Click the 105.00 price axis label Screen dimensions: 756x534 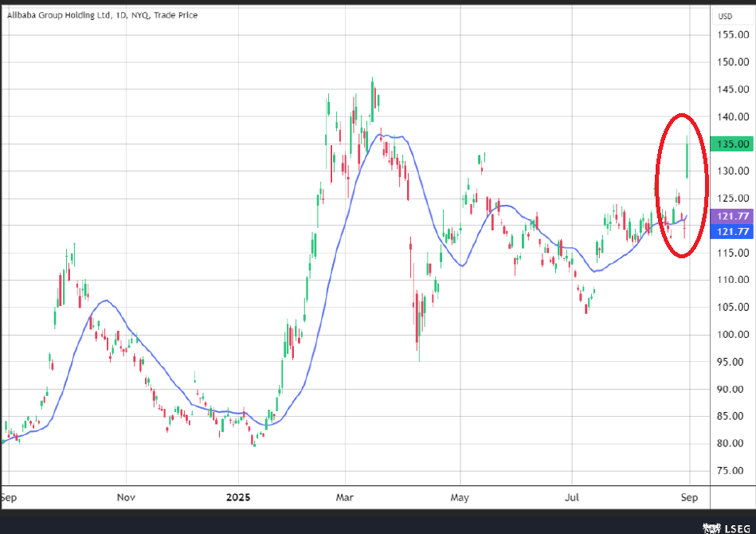733,307
